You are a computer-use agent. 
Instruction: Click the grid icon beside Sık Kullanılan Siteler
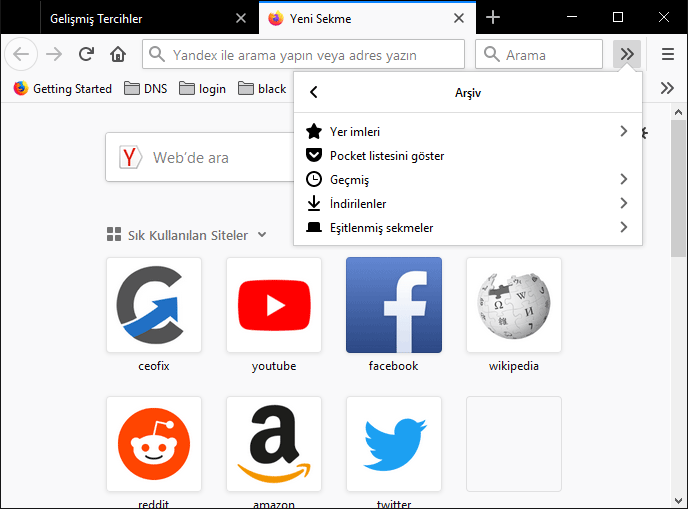114,234
